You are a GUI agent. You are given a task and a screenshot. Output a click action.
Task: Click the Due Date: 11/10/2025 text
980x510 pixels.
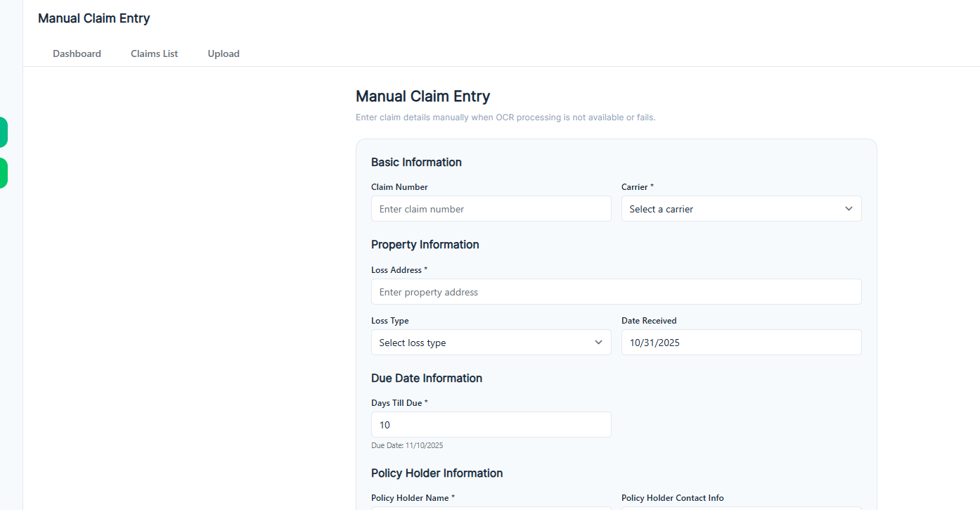point(407,445)
